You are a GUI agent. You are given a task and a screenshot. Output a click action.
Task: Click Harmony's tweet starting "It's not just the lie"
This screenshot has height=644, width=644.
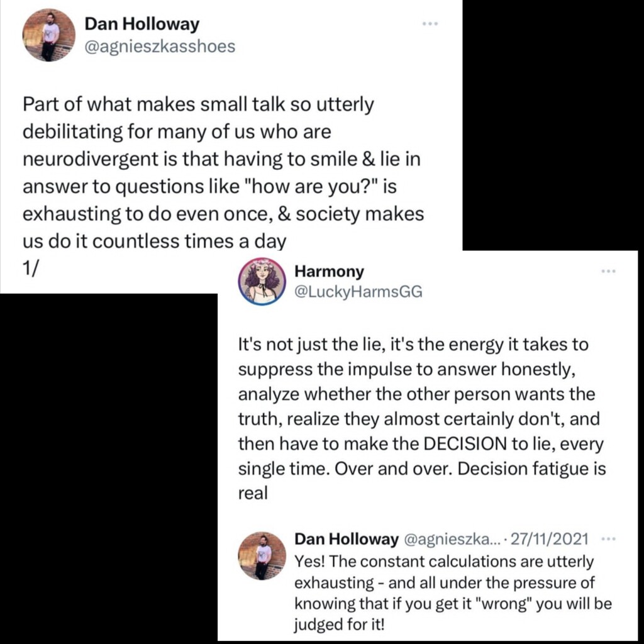pos(420,418)
